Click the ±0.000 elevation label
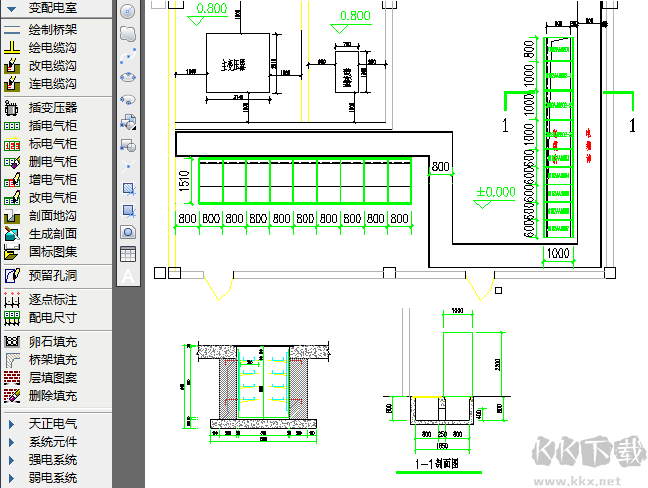The width and height of the screenshot is (648, 488). 496,192
